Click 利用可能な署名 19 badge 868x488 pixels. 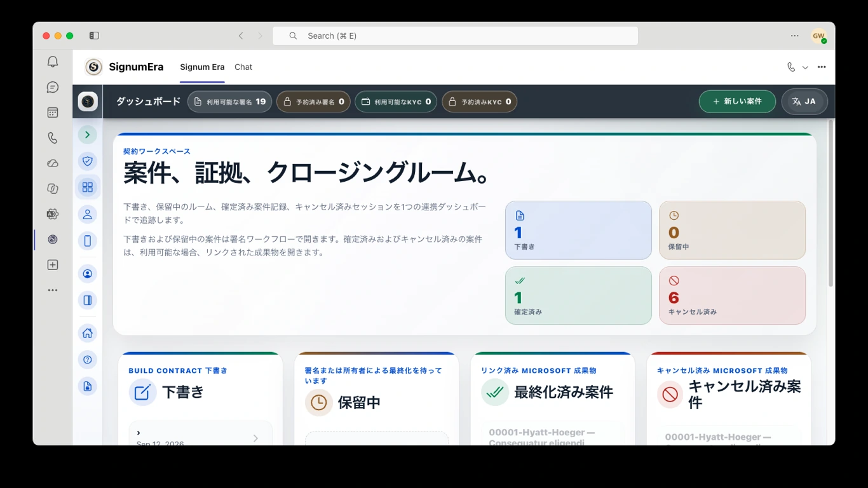click(230, 102)
